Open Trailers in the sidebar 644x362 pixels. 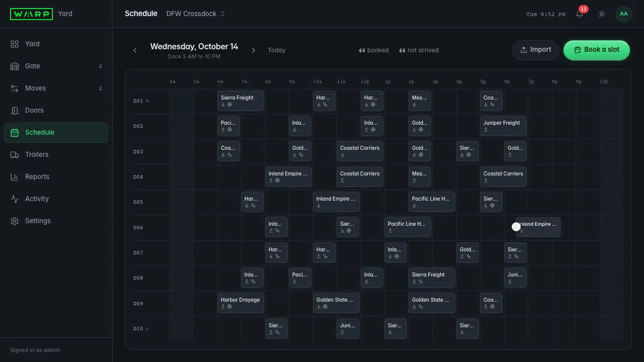(x=56, y=154)
